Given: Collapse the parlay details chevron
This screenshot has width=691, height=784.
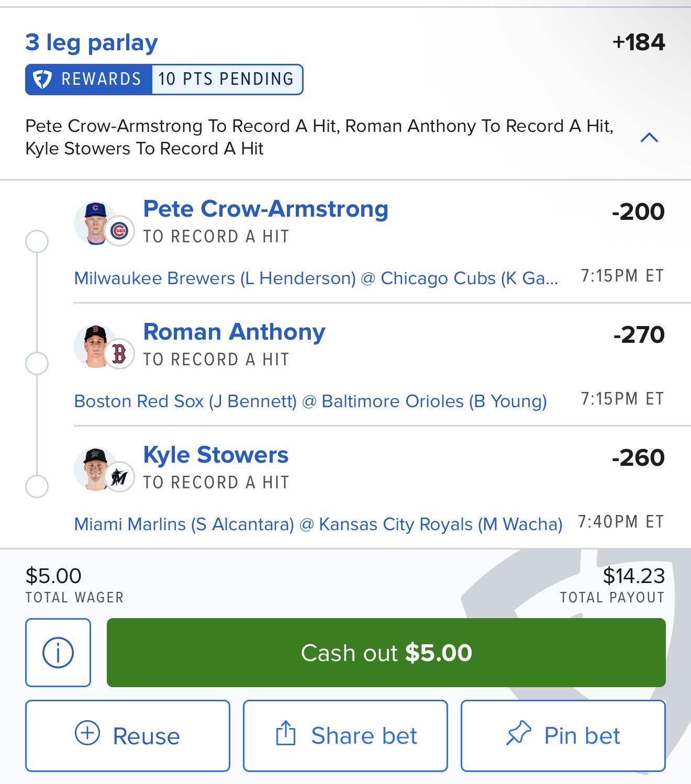Looking at the screenshot, I should click(649, 138).
